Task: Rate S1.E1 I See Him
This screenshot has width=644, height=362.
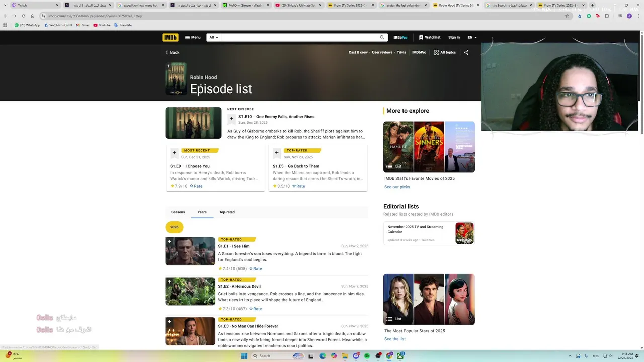Action: [255, 269]
